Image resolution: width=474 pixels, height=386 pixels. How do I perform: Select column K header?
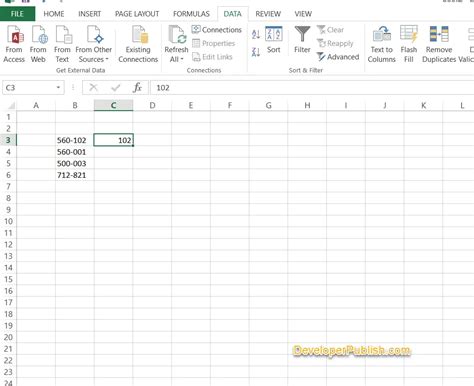tap(423, 106)
